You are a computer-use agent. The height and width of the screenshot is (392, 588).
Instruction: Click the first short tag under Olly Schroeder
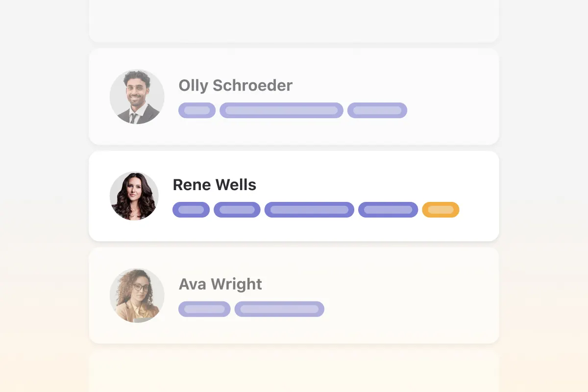click(x=197, y=110)
